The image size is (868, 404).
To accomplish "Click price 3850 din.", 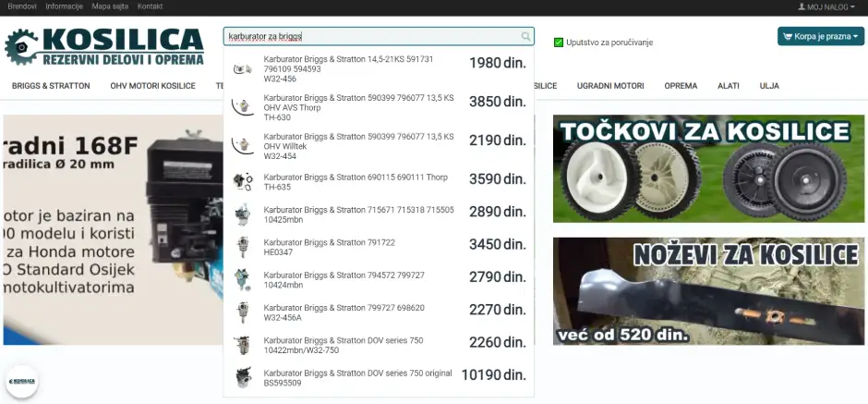I will [x=498, y=102].
